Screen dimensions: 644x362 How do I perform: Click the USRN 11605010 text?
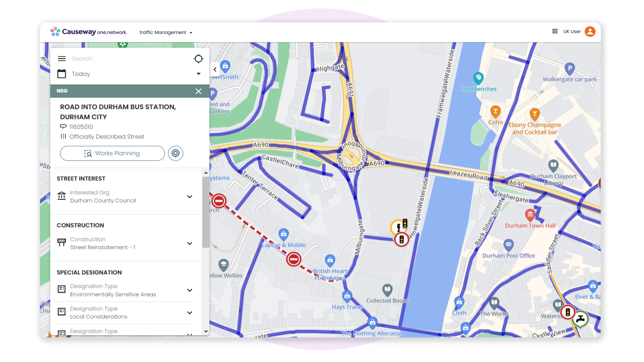81,127
